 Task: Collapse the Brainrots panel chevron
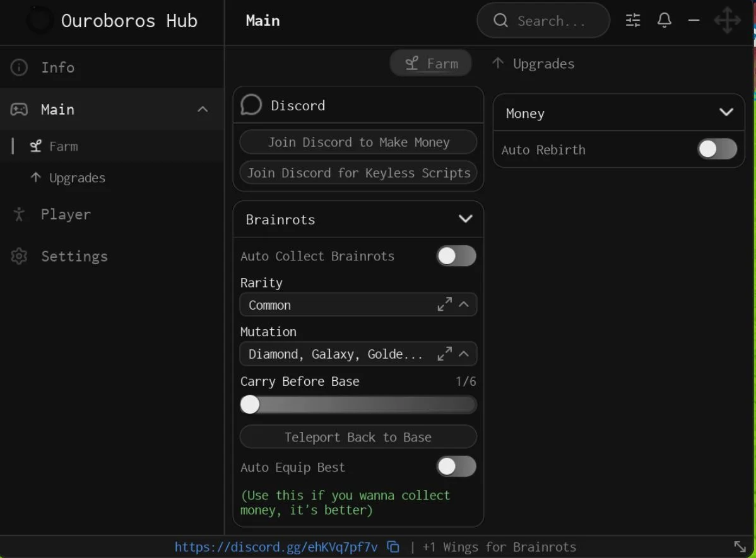pos(465,219)
